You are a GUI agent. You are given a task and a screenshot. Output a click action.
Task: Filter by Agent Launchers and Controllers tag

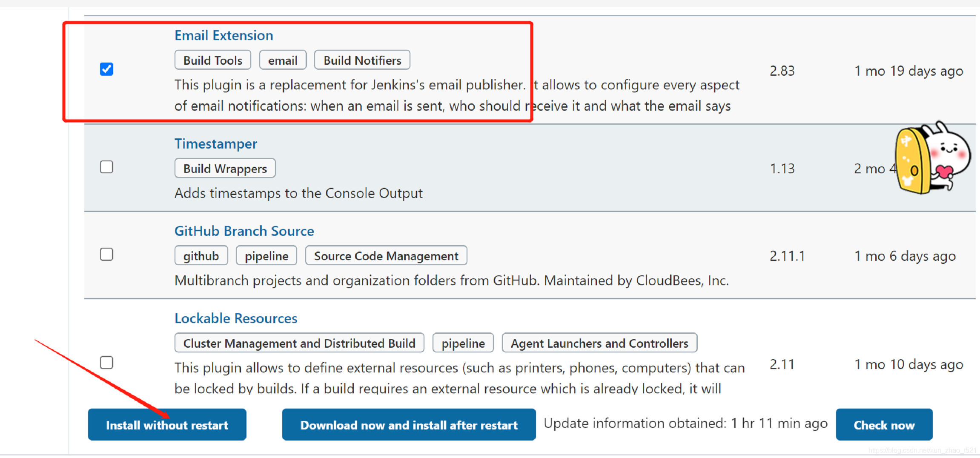coord(599,343)
